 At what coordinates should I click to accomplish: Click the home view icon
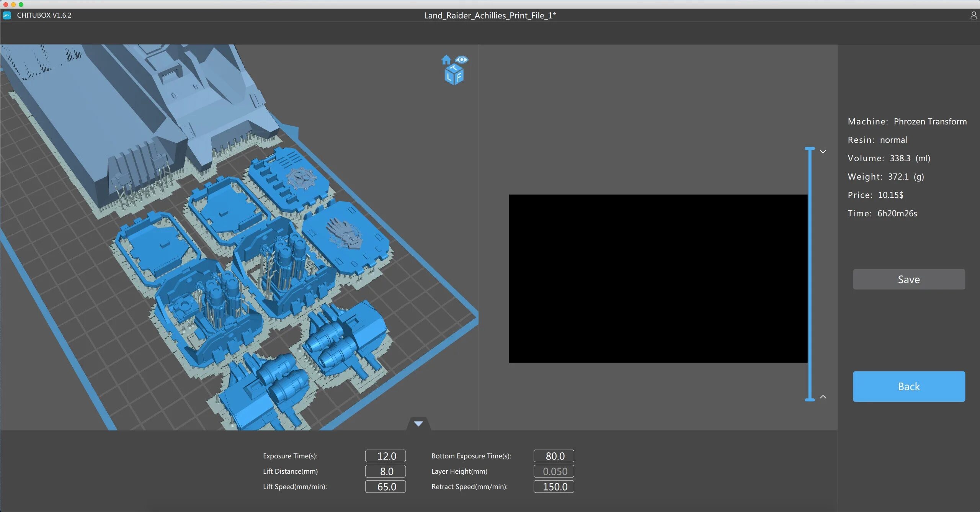[446, 60]
